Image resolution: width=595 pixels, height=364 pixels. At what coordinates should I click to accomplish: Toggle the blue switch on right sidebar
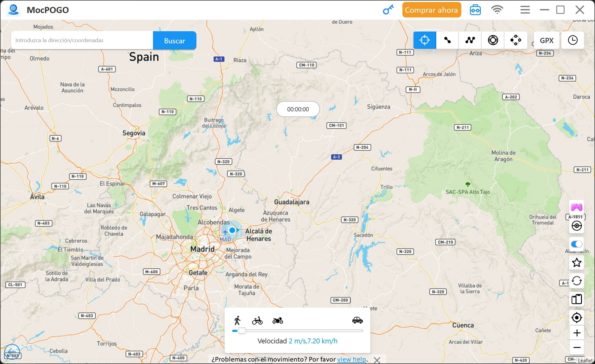pyautogui.click(x=576, y=244)
